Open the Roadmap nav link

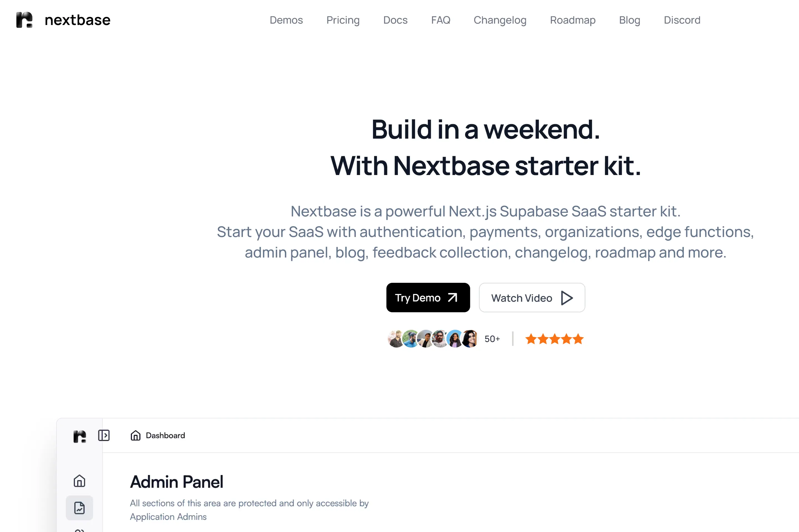pyautogui.click(x=573, y=20)
